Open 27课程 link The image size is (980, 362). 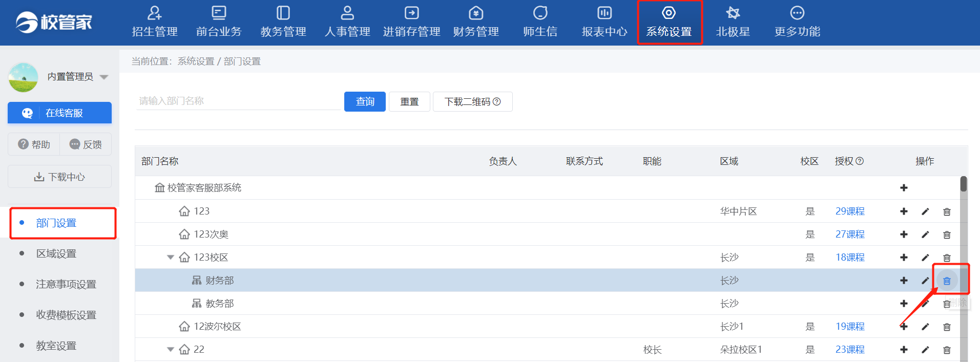coord(850,235)
